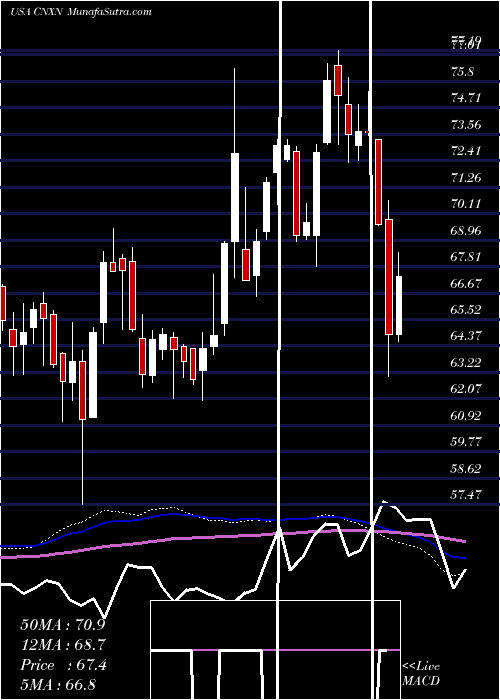Screen dimensions: 500x700
Task: Click the last white candle on the chart
Action: [399, 305]
